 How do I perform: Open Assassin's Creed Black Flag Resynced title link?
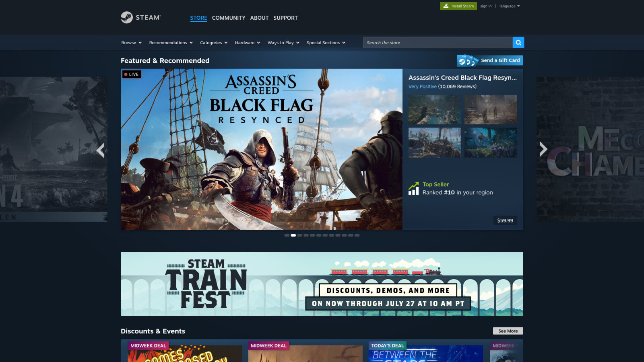(x=462, y=78)
